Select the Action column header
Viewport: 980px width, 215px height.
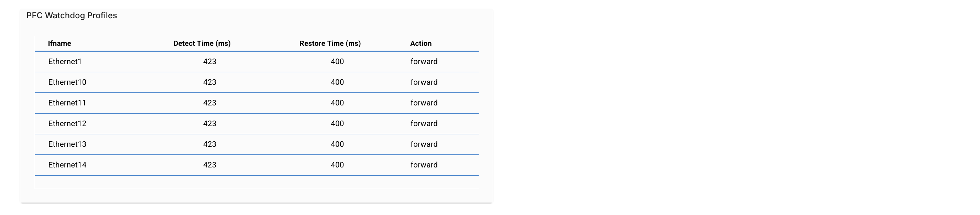(x=421, y=43)
